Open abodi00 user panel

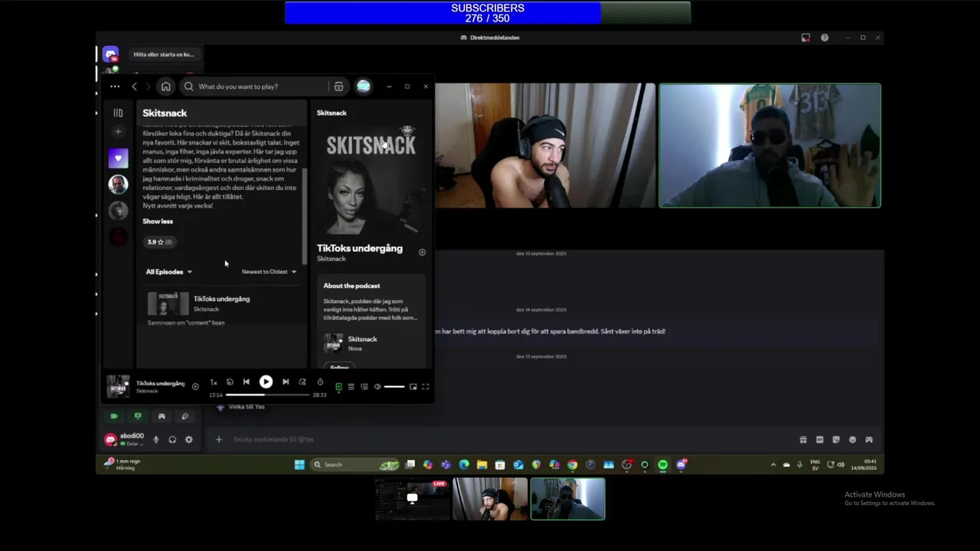[125, 439]
